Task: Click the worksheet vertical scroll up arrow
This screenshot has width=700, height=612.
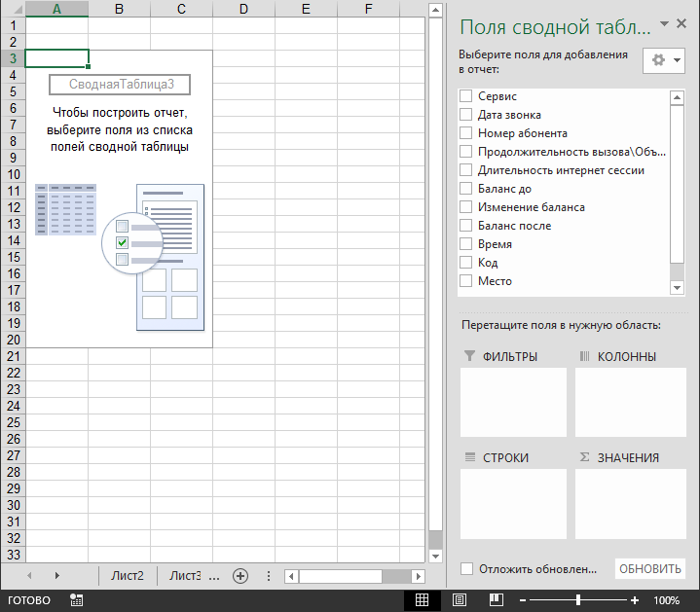Action: click(x=435, y=10)
